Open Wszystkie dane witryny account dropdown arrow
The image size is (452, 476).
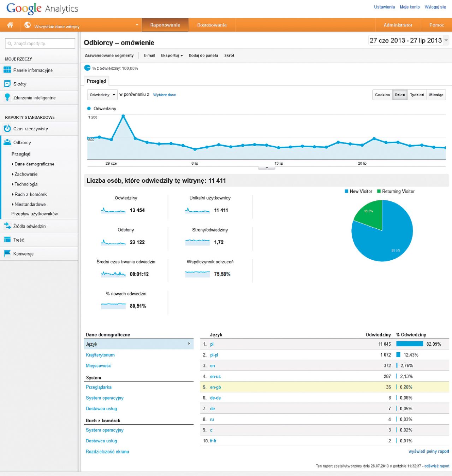tap(137, 25)
